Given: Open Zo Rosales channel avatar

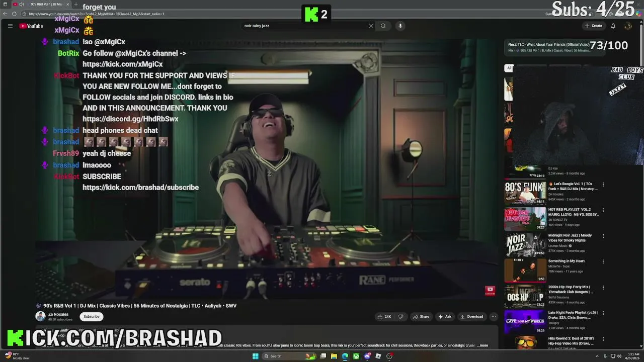Looking at the screenshot, I should click(40, 316).
